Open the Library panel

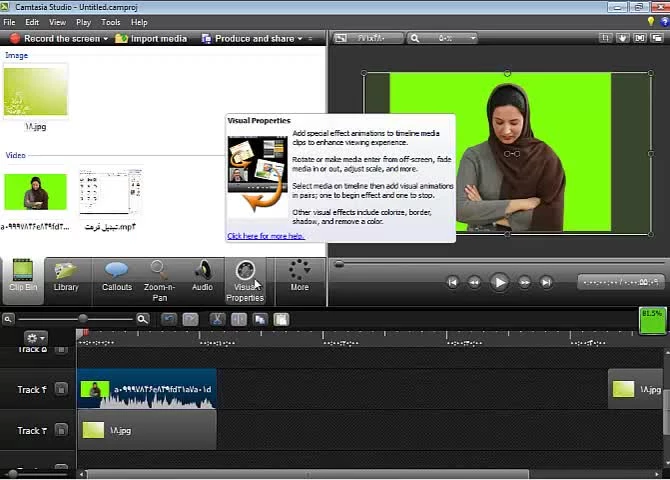[66, 275]
